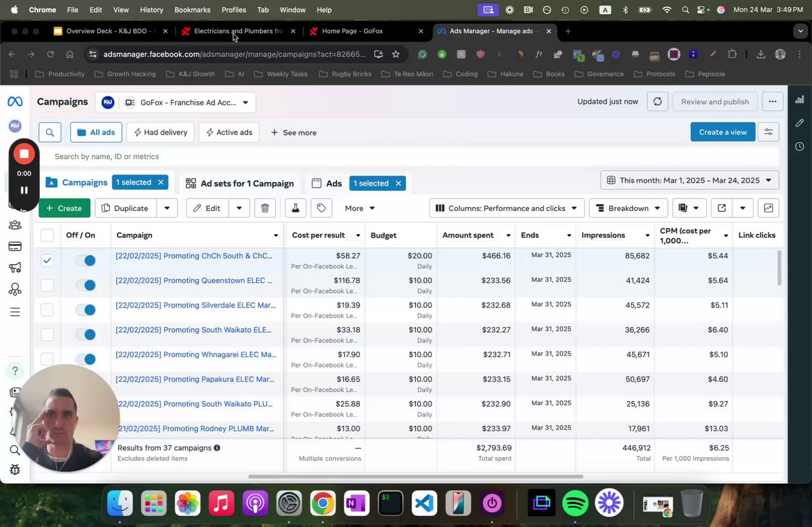Open the export share icon in toolbar
Image resolution: width=812 pixels, height=527 pixels.
pyautogui.click(x=721, y=208)
